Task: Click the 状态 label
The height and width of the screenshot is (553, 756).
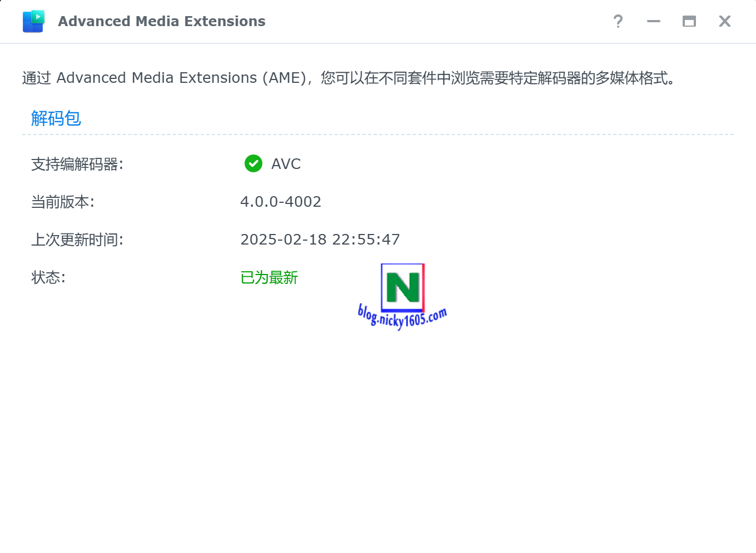Action: click(x=48, y=277)
